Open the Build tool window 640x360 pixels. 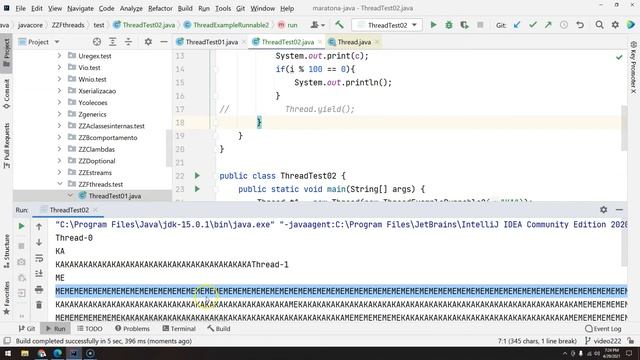219,329
